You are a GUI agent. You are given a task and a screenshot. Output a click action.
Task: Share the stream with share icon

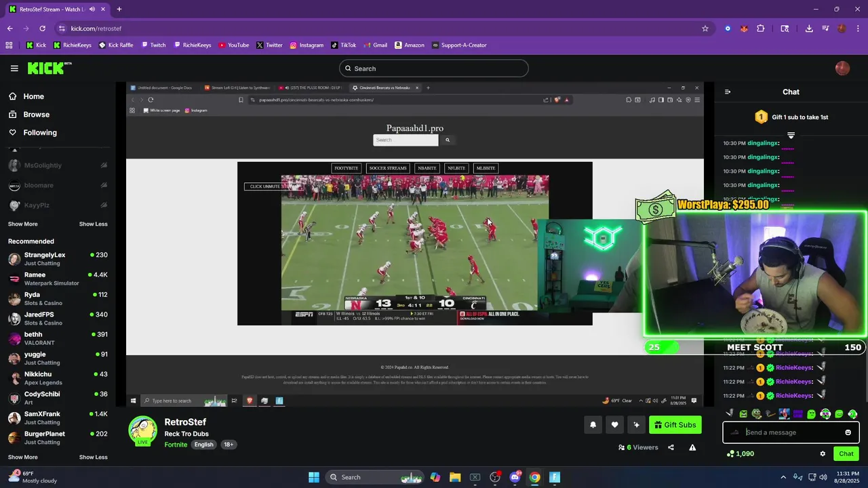click(671, 447)
